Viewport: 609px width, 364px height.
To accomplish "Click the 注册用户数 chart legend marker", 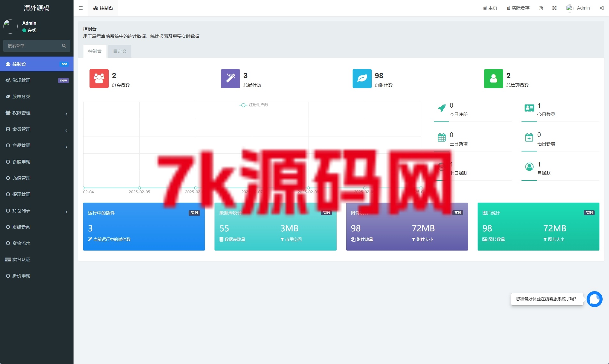I will click(243, 105).
